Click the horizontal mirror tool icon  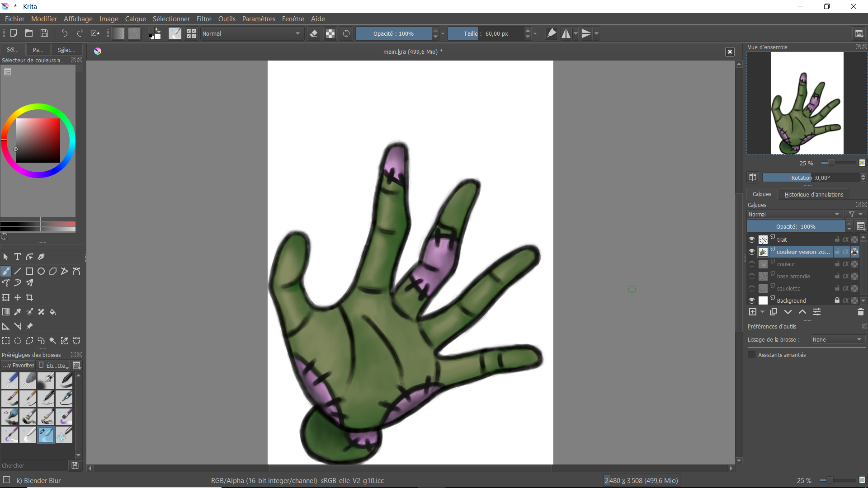click(x=566, y=33)
